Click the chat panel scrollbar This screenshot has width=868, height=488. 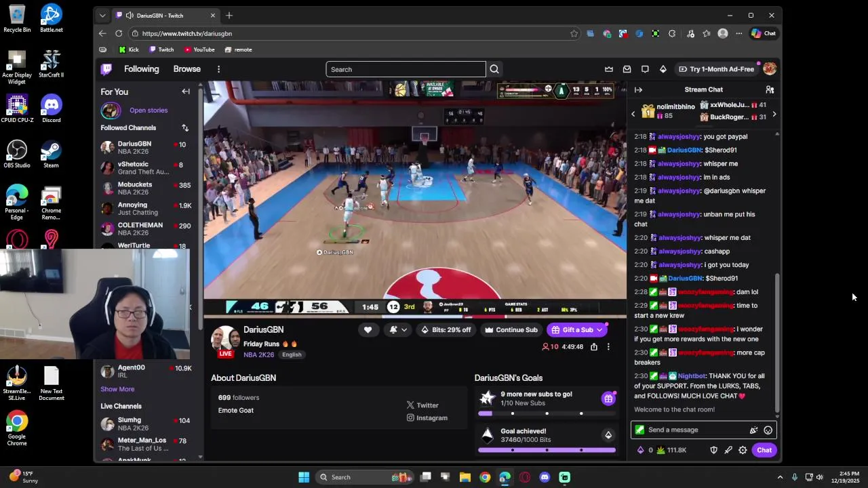pyautogui.click(x=777, y=342)
